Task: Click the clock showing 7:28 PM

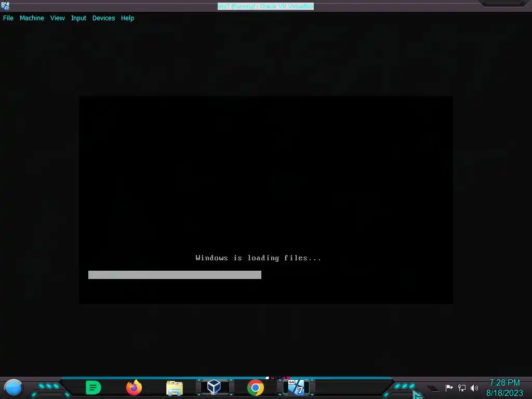Action: click(x=504, y=383)
